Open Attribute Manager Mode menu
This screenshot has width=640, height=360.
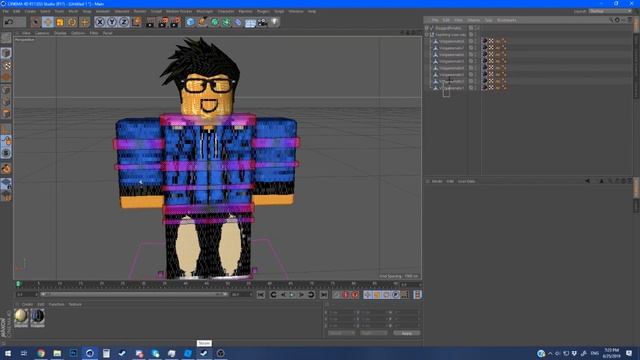[x=437, y=181]
